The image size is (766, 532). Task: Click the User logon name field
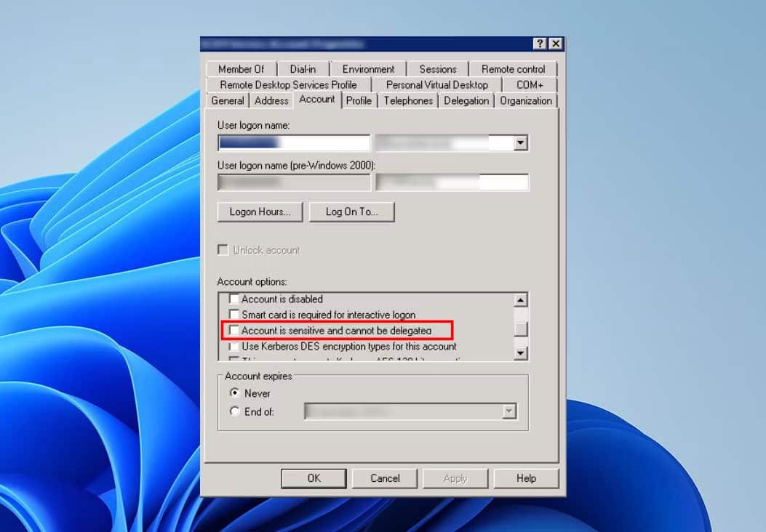pos(294,142)
